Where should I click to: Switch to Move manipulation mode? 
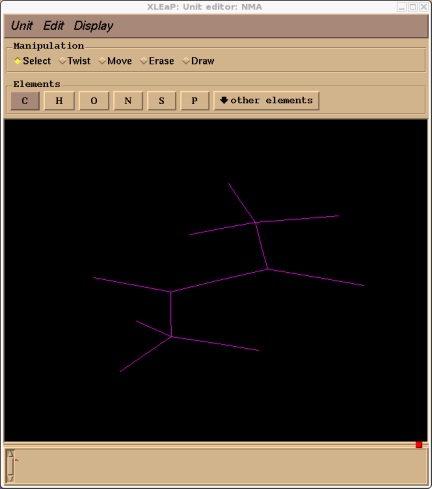pyautogui.click(x=115, y=61)
